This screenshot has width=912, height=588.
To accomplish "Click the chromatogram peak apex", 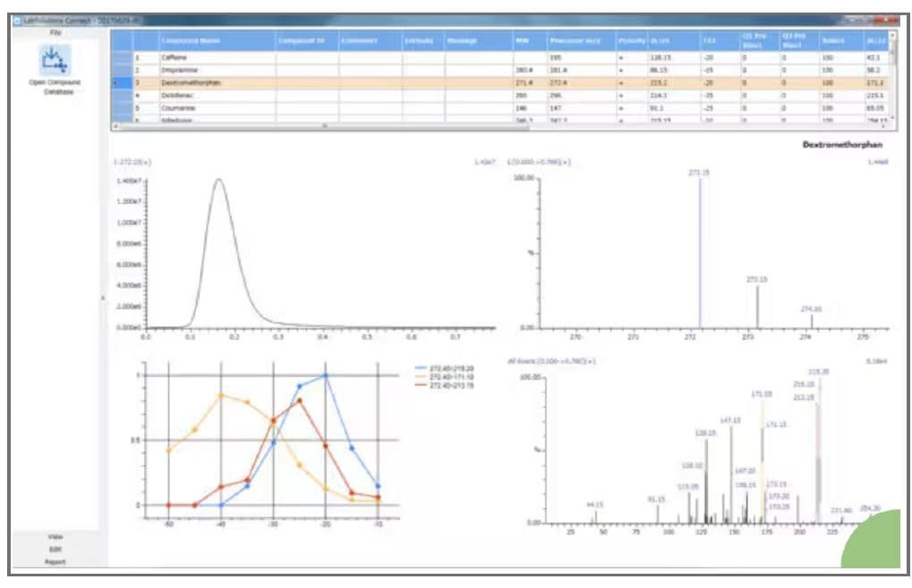I will tap(219, 180).
